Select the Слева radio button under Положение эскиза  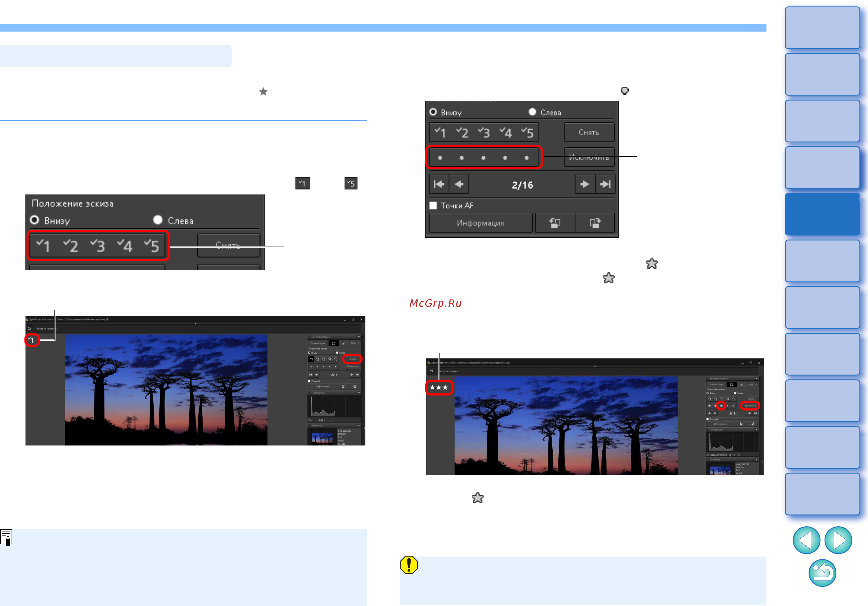click(x=158, y=220)
